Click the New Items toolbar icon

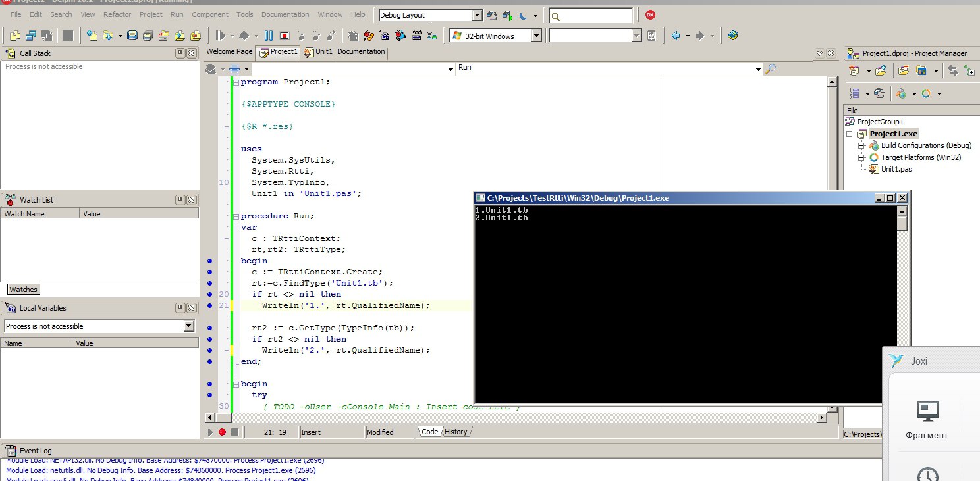[x=92, y=36]
